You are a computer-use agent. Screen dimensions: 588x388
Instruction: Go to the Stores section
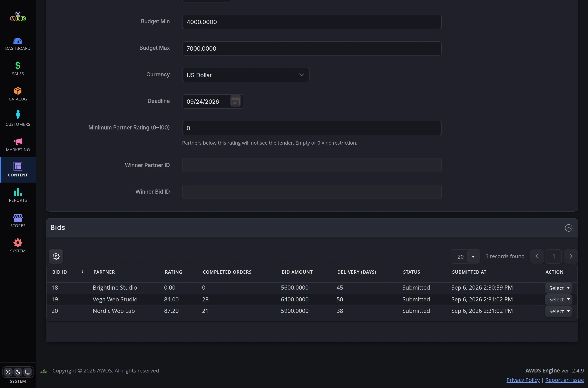pos(18,221)
